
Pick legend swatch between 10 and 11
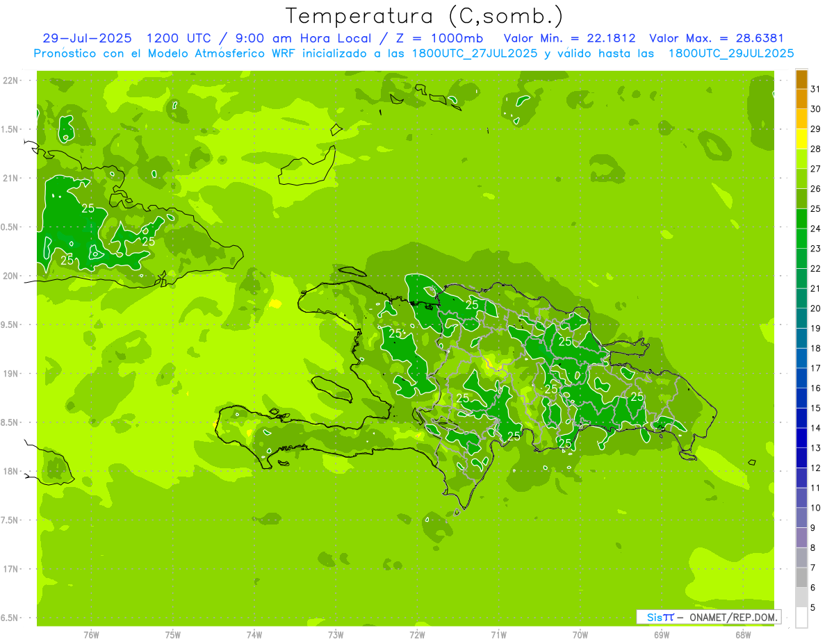(x=801, y=497)
